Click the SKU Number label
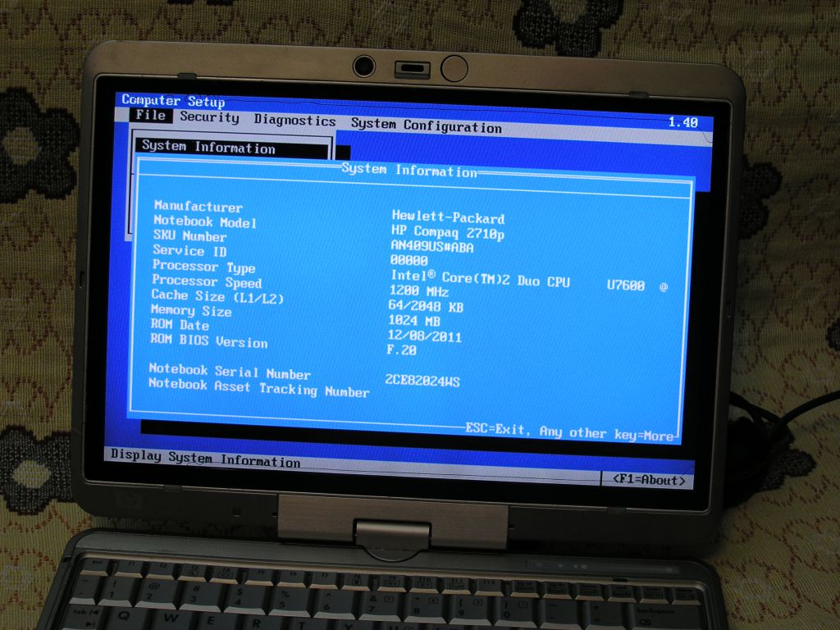 189,235
